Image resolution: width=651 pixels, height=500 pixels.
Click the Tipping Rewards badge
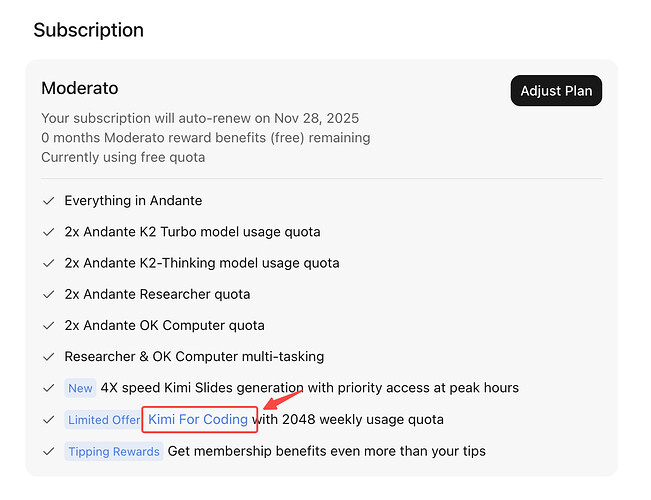click(x=113, y=451)
